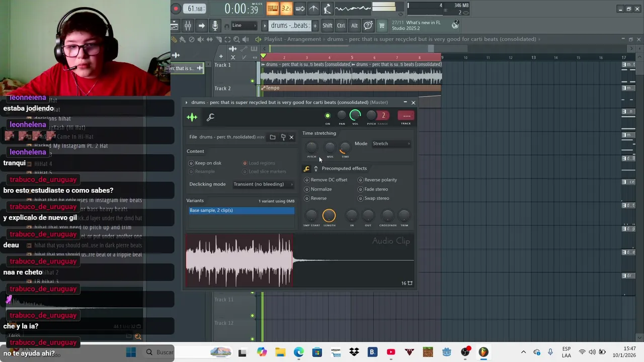Click the Alt modifier button

pos(354,26)
